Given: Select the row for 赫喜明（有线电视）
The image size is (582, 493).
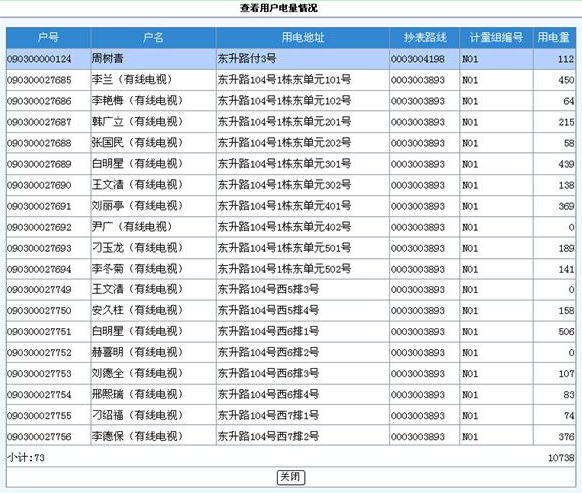Looking at the screenshot, I should (x=291, y=352).
